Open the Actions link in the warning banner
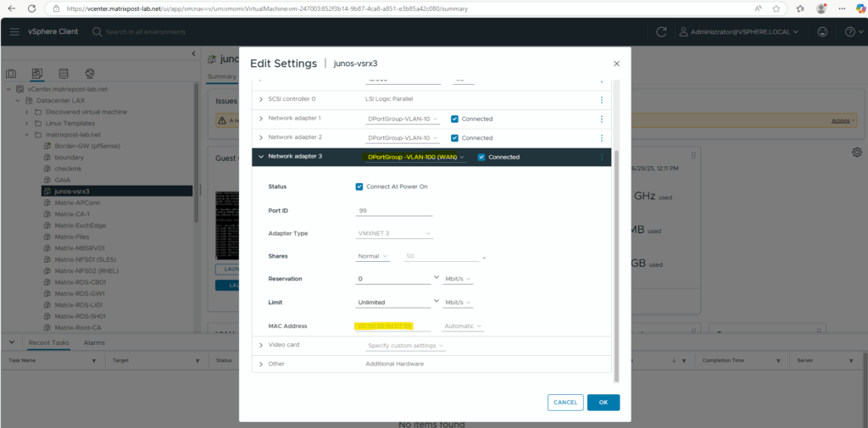 [x=843, y=120]
